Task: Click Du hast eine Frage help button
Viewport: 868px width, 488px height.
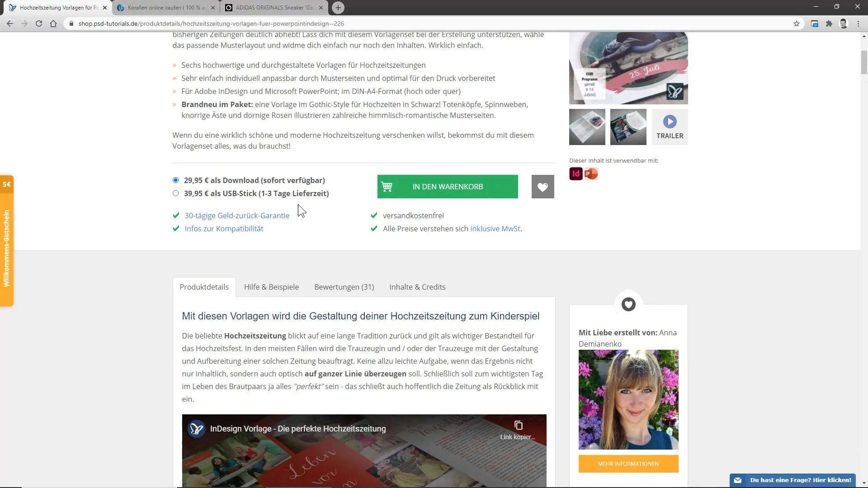Action: point(793,480)
